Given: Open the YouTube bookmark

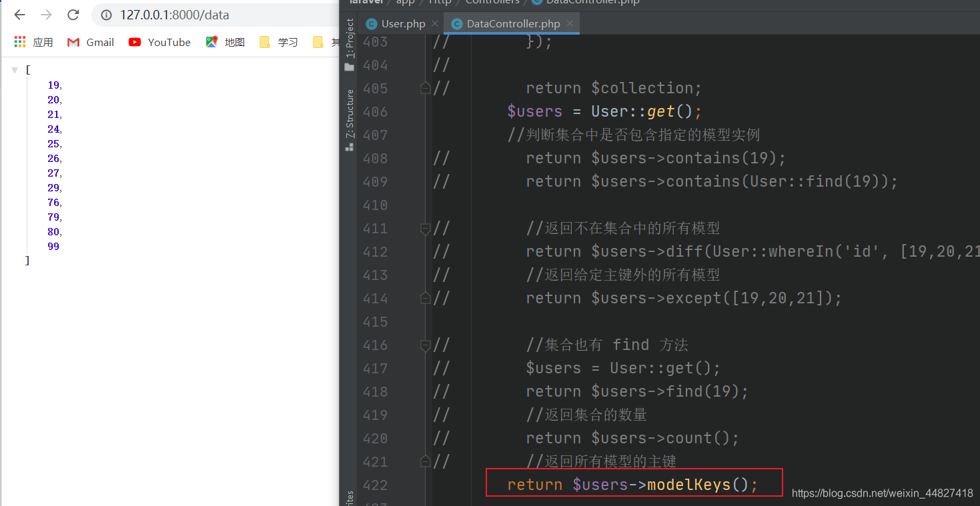Looking at the screenshot, I should tap(159, 42).
